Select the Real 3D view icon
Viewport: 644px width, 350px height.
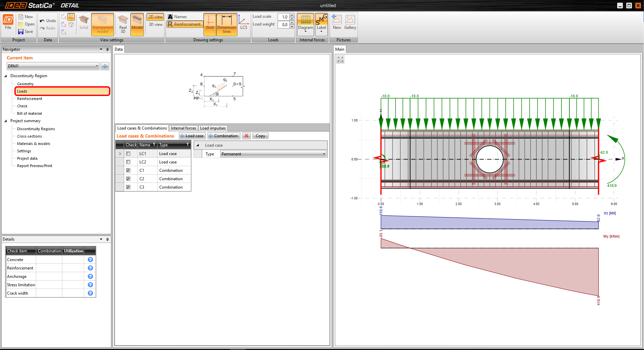[123, 24]
